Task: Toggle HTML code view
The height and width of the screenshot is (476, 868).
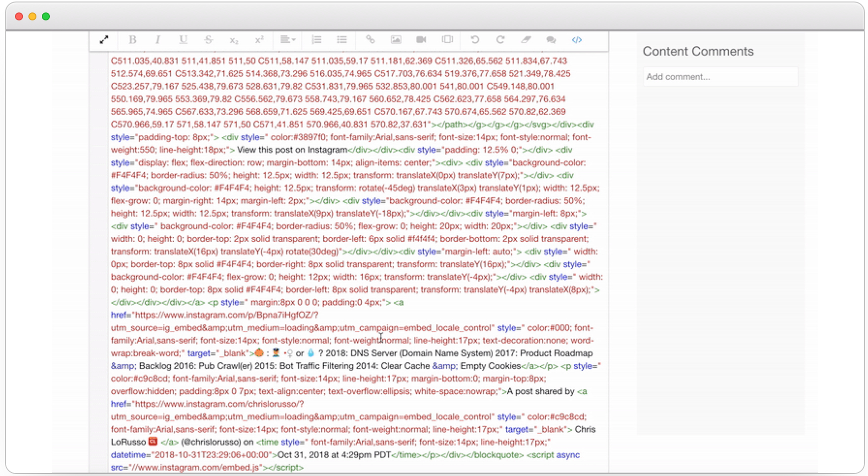Action: click(x=577, y=40)
